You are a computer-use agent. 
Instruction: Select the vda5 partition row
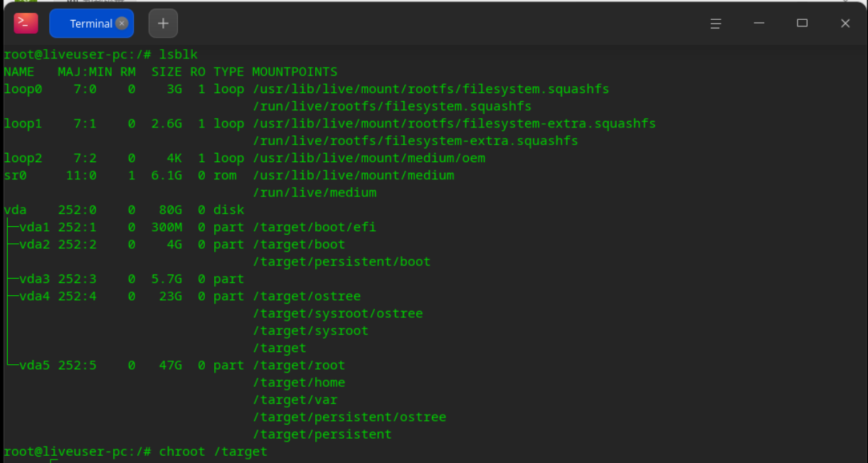(x=174, y=365)
